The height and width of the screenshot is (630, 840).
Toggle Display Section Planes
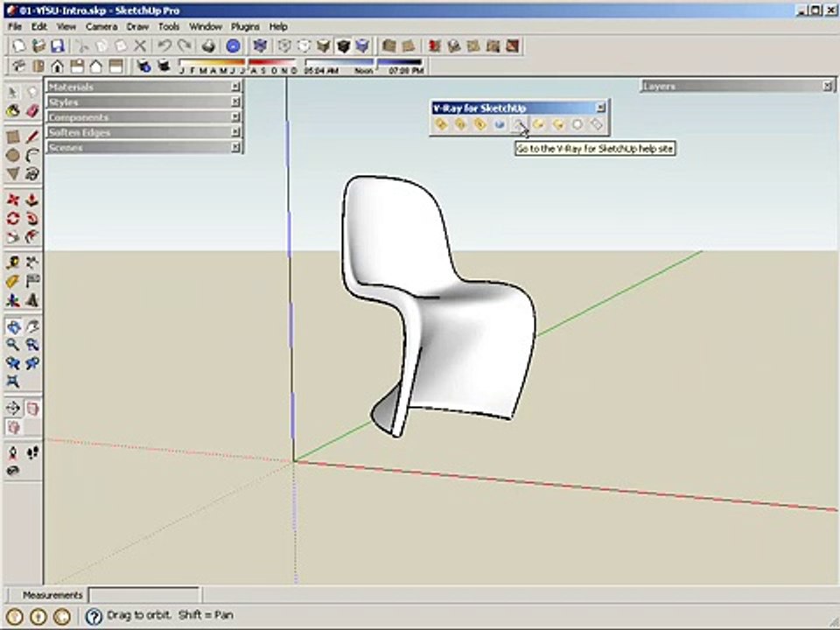point(32,409)
